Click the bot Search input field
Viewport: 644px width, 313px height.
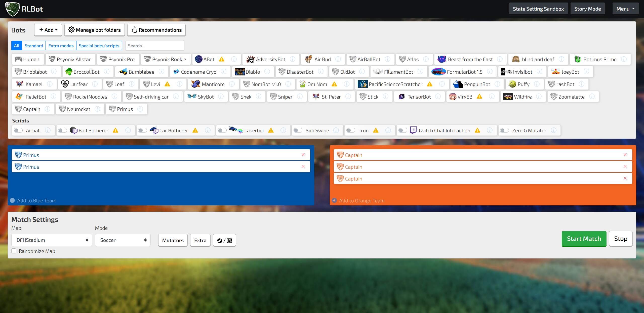pos(155,46)
